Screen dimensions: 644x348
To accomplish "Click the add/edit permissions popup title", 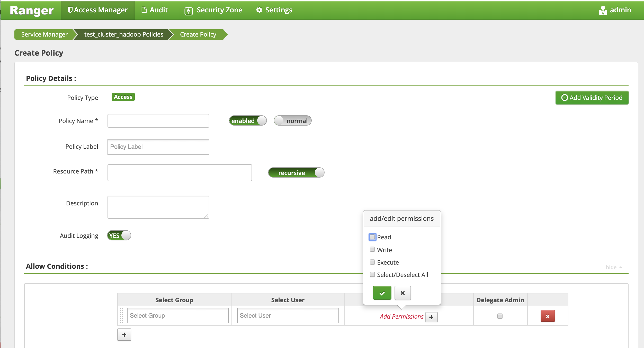I will point(402,219).
